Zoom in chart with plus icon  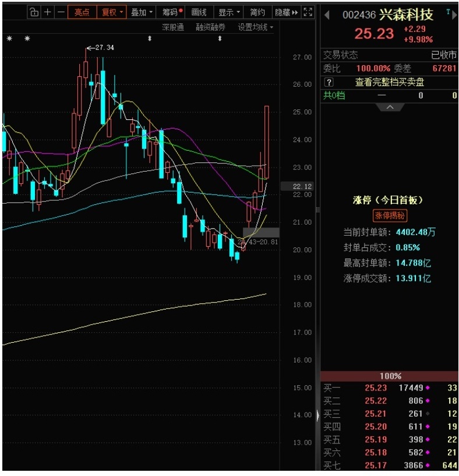click(48, 12)
